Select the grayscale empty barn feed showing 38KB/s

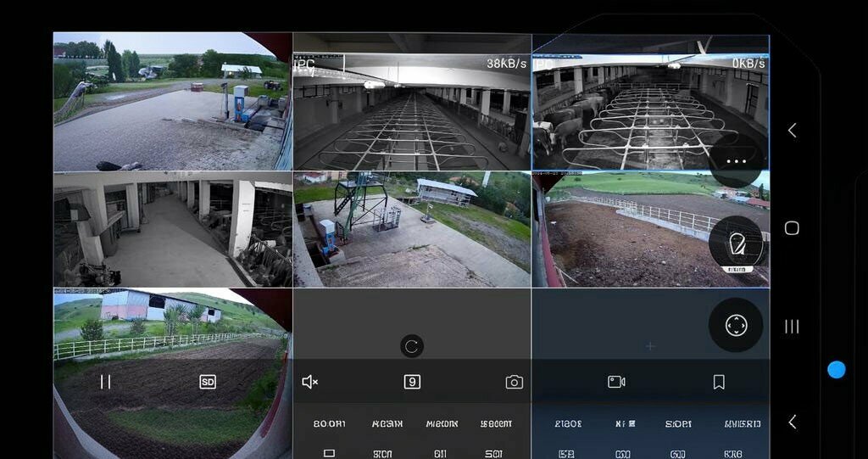(412, 102)
